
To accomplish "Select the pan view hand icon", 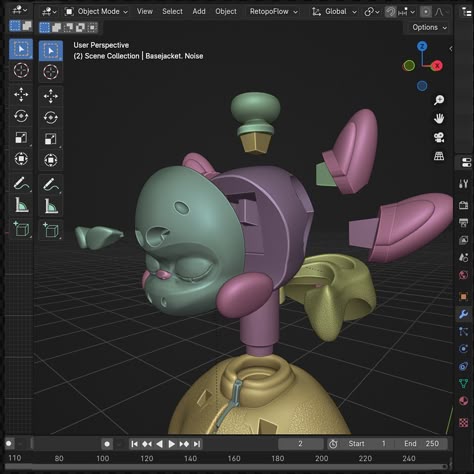I will click(x=439, y=118).
